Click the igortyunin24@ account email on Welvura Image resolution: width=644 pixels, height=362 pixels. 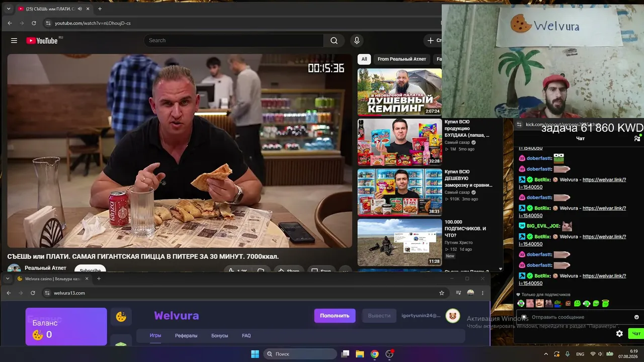coord(421,316)
